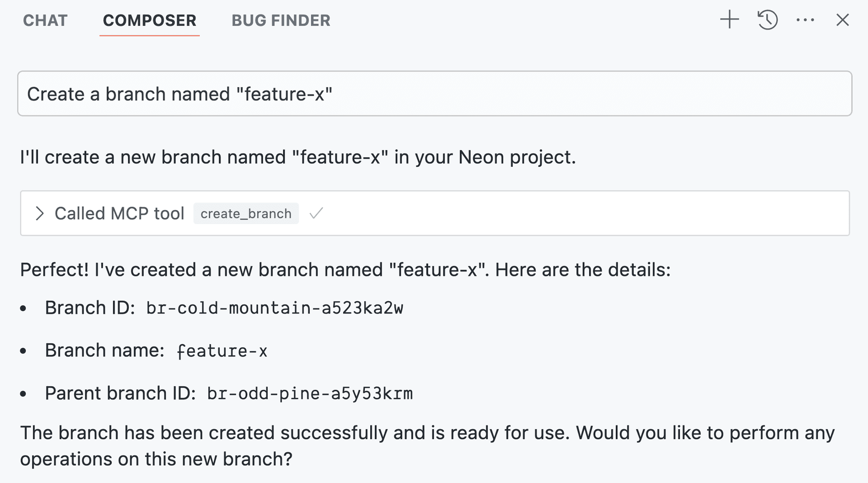Start a new composer session with plus icon
Screen dimensions: 868x483
(729, 20)
